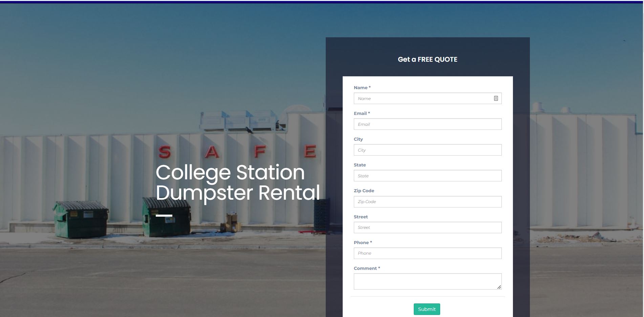The width and height of the screenshot is (644, 317).
Task: Click the Zip Code input box
Action: [x=428, y=202]
